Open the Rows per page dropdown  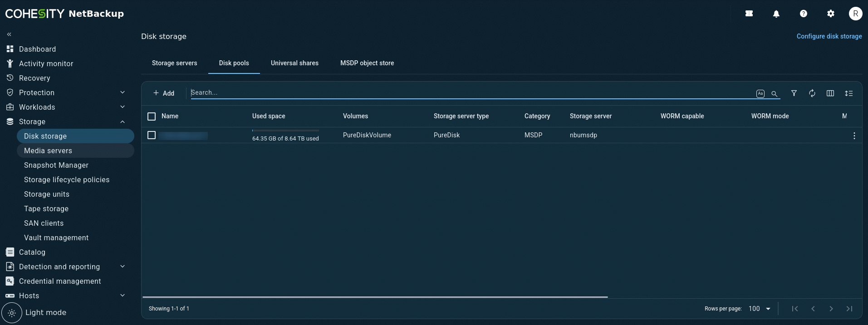tap(760, 309)
